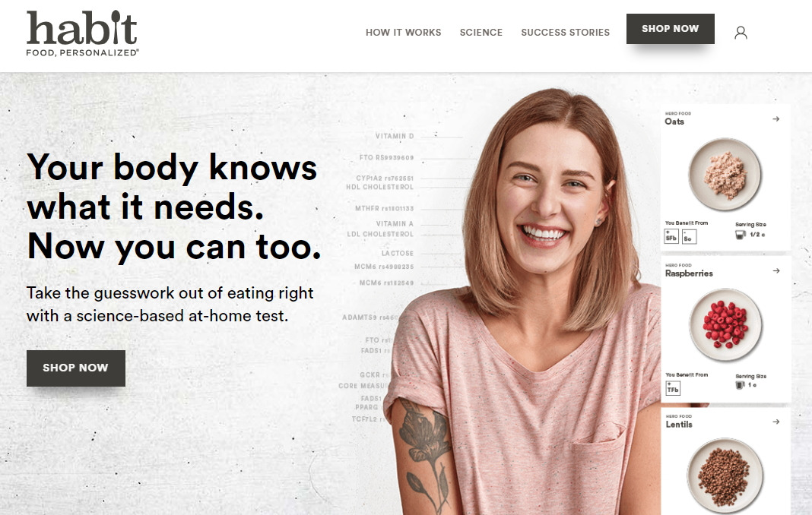Click the Raspberries card title
The height and width of the screenshot is (515, 812).
[689, 273]
